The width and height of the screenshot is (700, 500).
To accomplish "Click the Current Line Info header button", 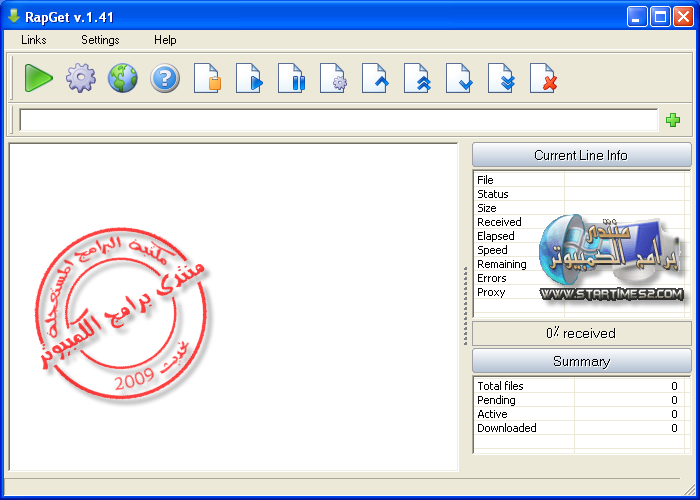I will [x=581, y=155].
